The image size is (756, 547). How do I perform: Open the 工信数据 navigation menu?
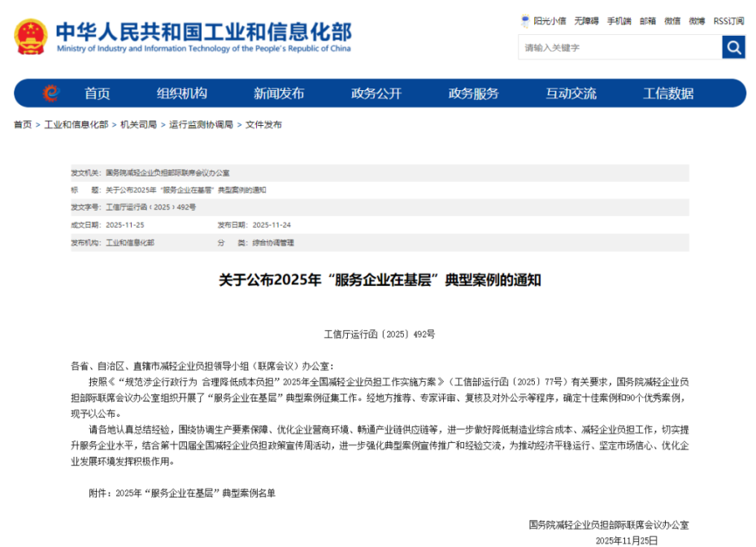point(668,93)
